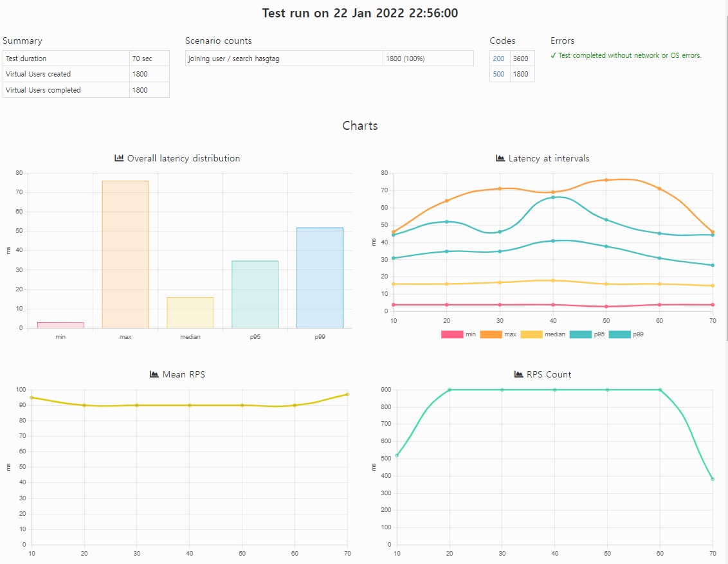The height and width of the screenshot is (564, 728).
Task: Click the '1800' count beside code 500
Action: pos(522,74)
